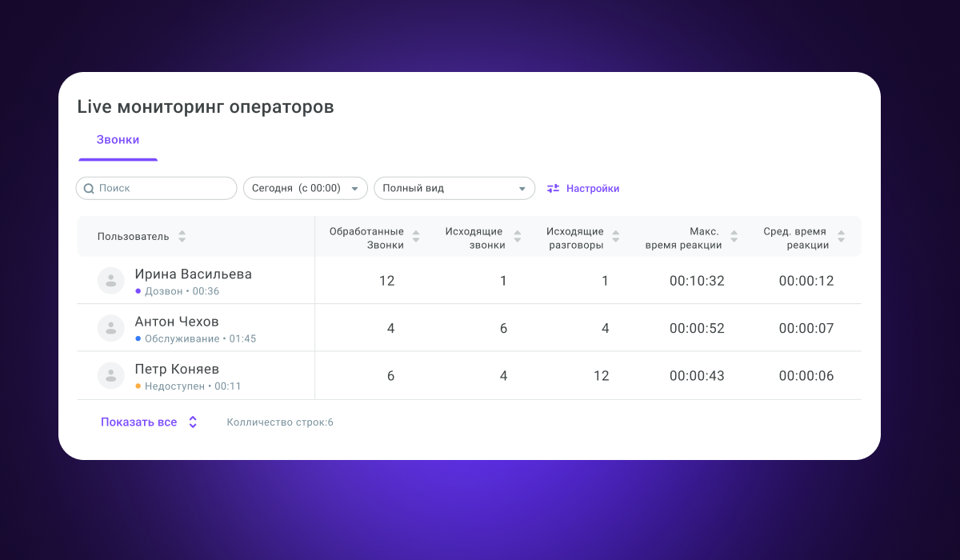Viewport: 960px width, 560px height.
Task: Click Петр Коняев outgoing conversations value 12
Action: point(602,376)
